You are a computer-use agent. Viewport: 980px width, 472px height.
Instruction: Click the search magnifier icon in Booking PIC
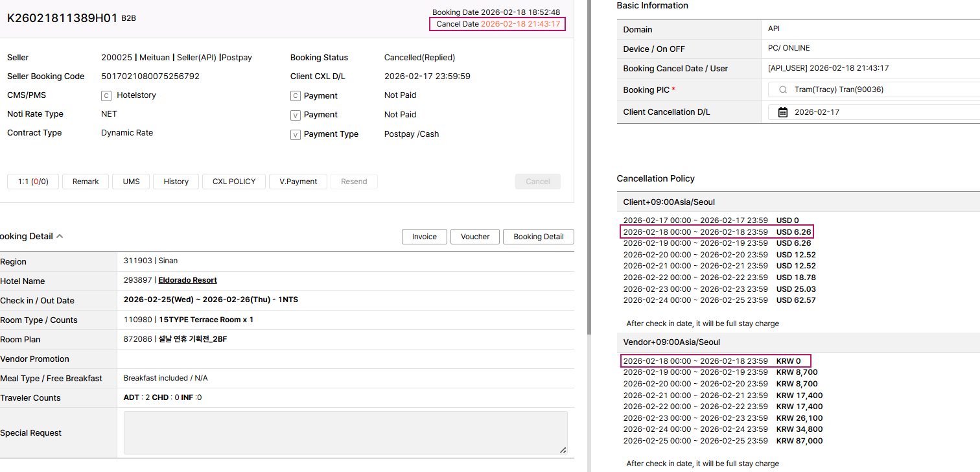click(x=783, y=90)
